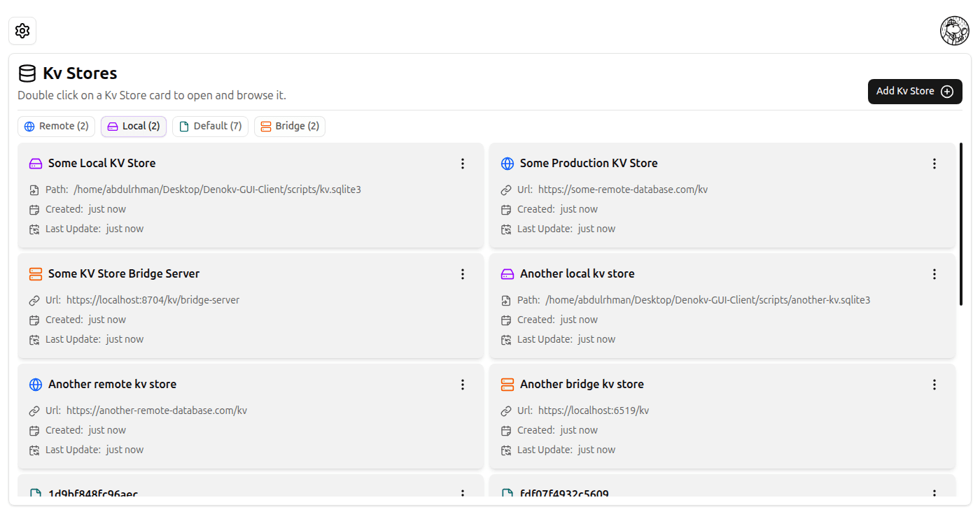
Task: Click the URL https://another-remote-database.com/kv
Action: click(x=157, y=411)
